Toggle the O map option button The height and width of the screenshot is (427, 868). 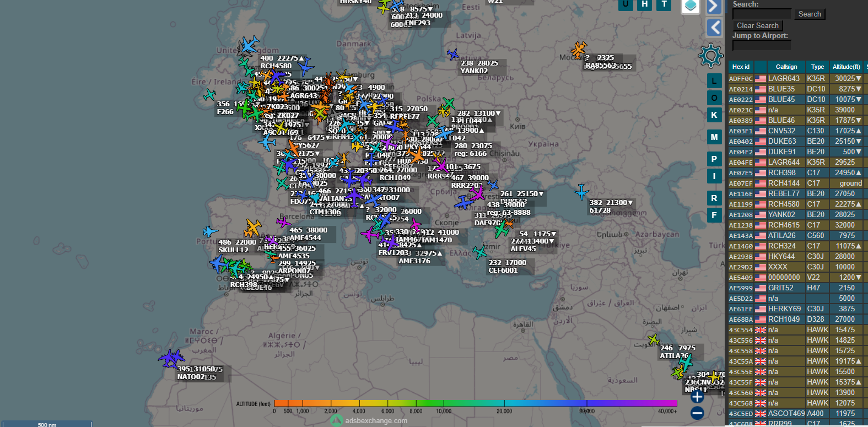(714, 98)
